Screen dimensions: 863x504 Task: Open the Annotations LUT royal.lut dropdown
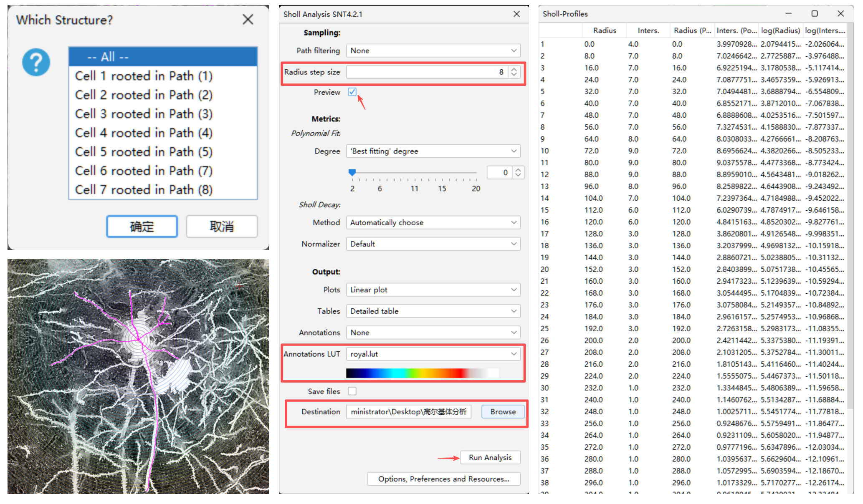click(x=433, y=354)
